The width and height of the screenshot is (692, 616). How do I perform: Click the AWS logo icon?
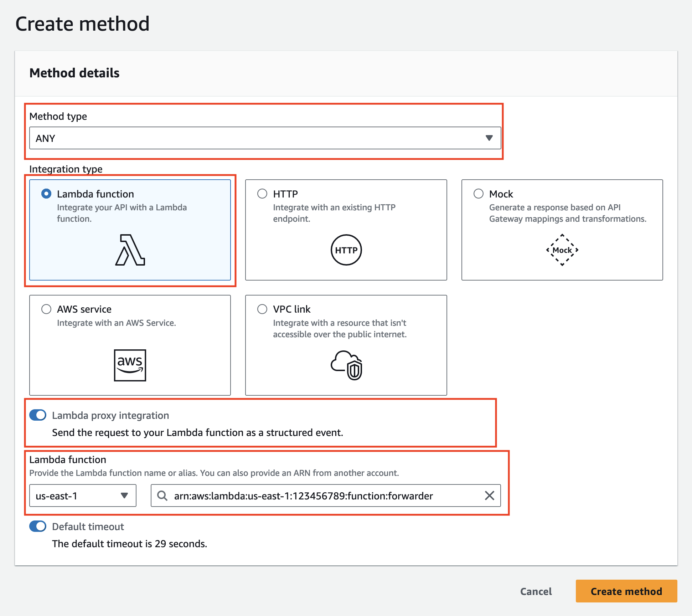pos(130,365)
